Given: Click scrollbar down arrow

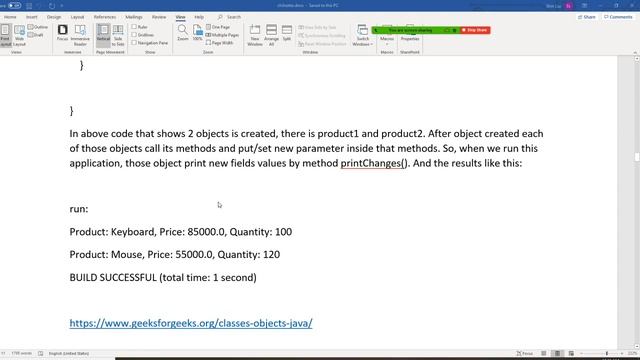Looking at the screenshot, I should [637, 346].
